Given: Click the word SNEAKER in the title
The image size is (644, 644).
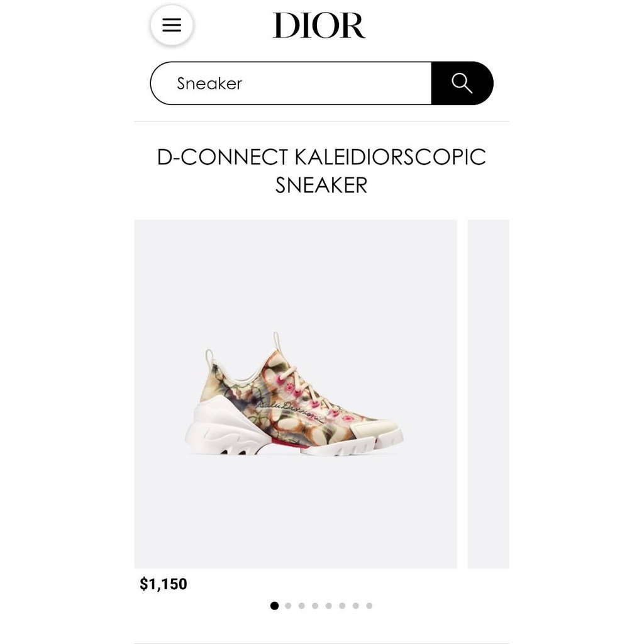Looking at the screenshot, I should [x=321, y=186].
